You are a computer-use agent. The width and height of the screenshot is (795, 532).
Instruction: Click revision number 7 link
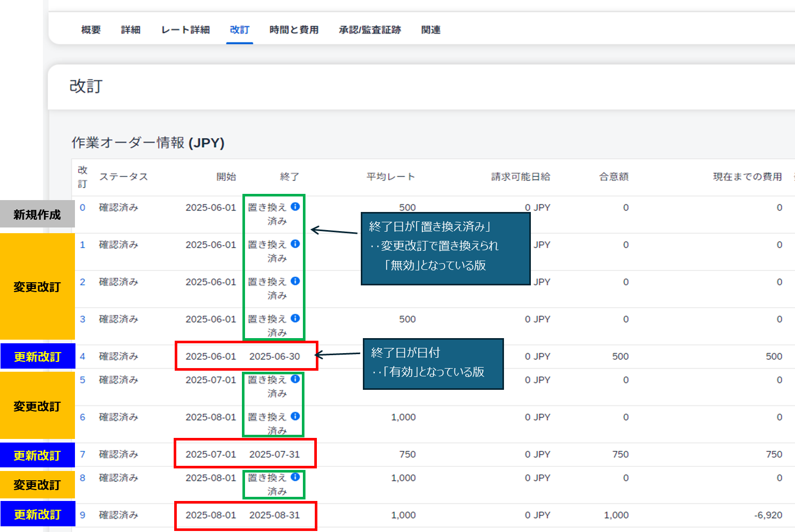[83, 454]
